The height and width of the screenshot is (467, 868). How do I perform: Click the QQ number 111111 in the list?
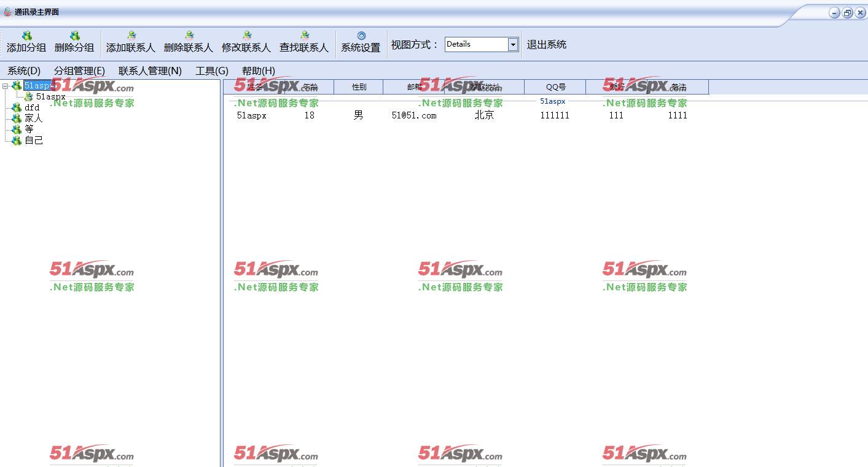coord(555,115)
